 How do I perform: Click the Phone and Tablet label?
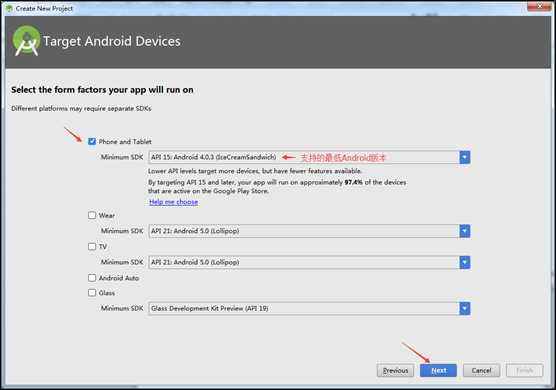125,141
